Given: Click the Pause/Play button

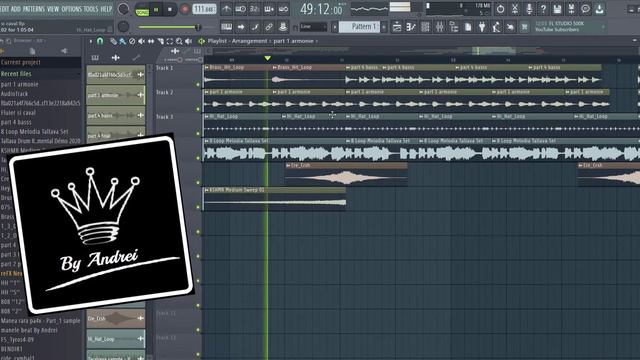Looking at the screenshot, I should click(156, 9).
